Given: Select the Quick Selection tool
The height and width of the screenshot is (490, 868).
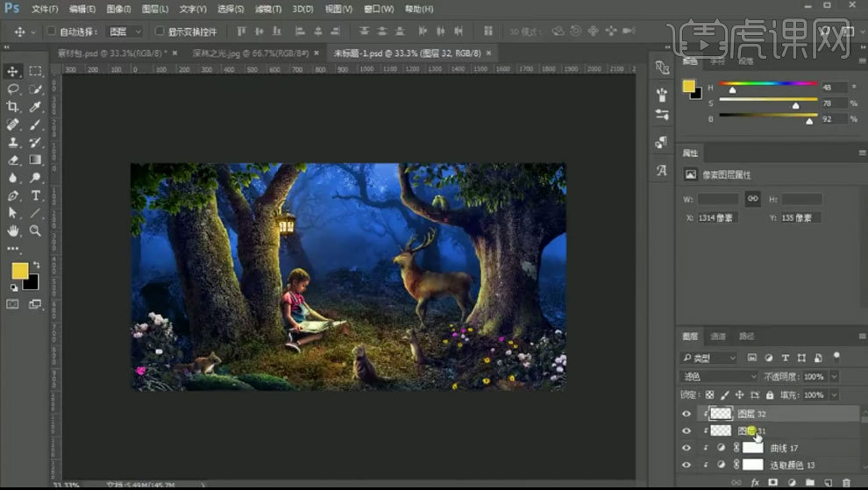Looking at the screenshot, I should coord(35,89).
